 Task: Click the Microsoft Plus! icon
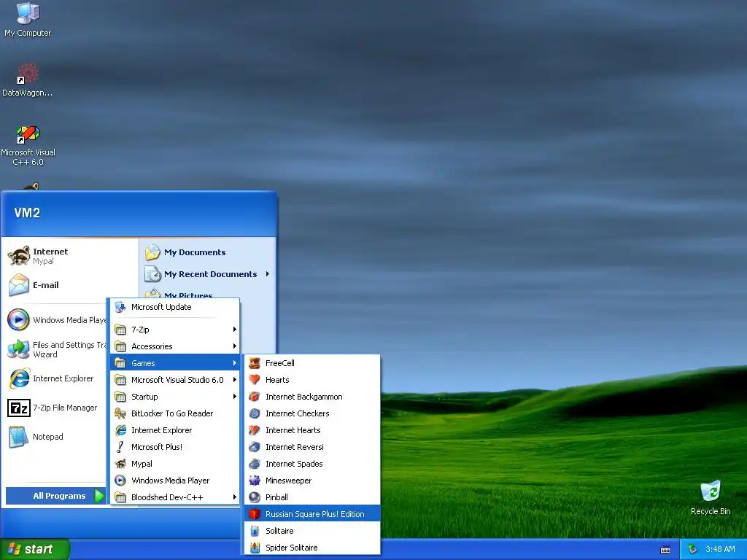(120, 447)
